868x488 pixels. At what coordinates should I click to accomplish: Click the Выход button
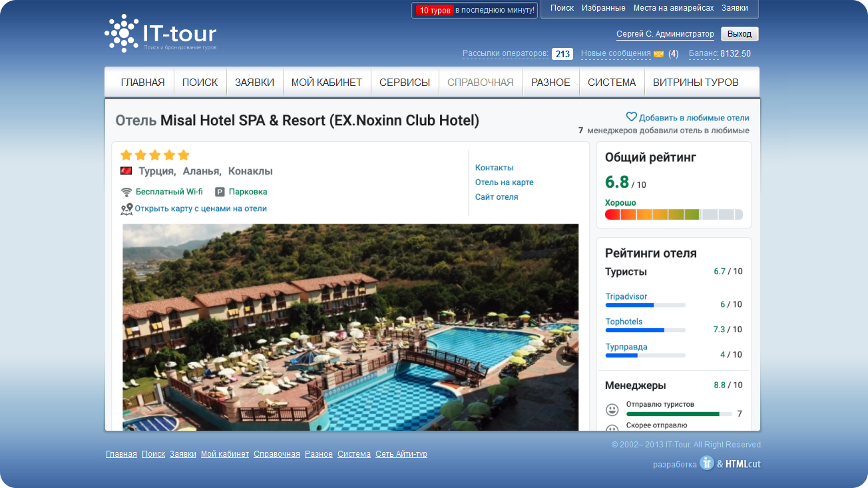[x=740, y=34]
